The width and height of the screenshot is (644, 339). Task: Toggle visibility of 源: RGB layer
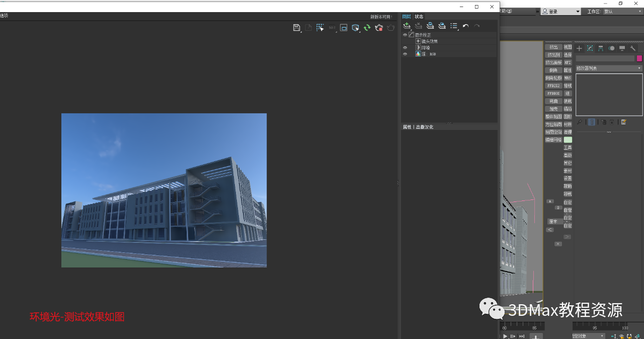click(x=405, y=53)
